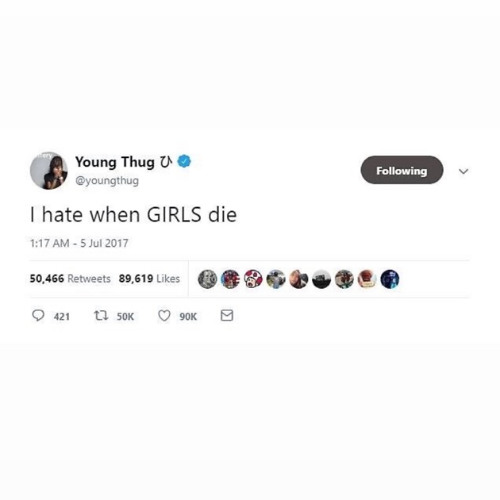500x500 pixels.
Task: Open Young Thug's profile avatar
Action: [x=49, y=171]
